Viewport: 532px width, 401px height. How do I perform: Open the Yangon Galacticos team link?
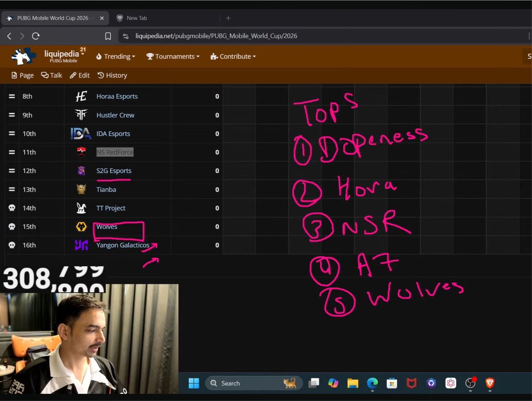point(123,245)
